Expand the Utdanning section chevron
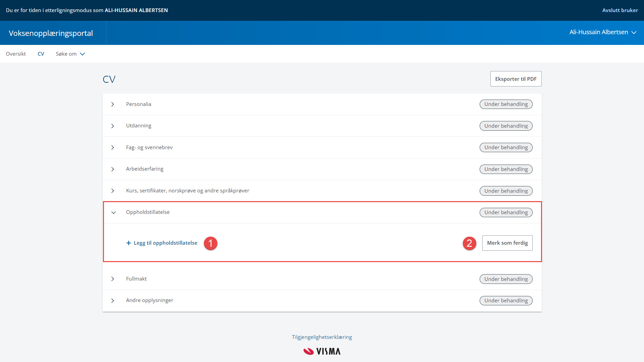Screen dimensions: 644x362 [113, 126]
